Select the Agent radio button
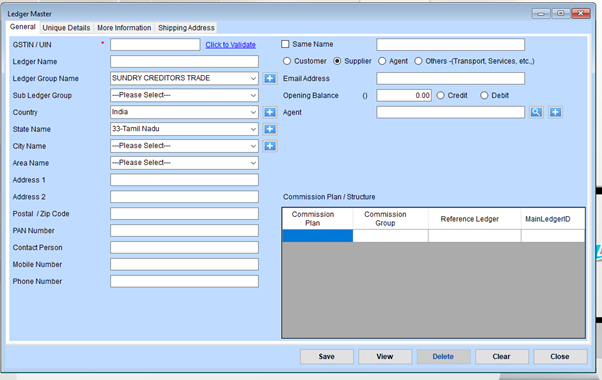Screen dimensions: 602x380 point(382,61)
